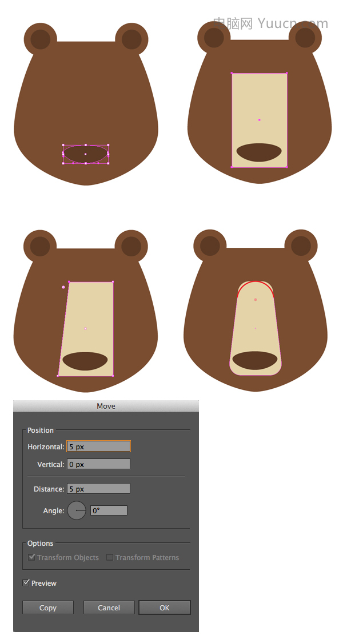
Task: Toggle the Preview checkbox
Action: click(26, 583)
